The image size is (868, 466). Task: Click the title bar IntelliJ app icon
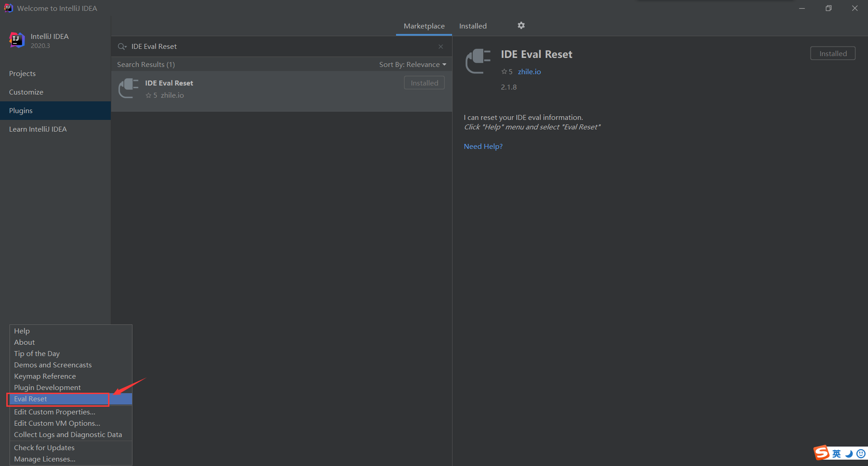pyautogui.click(x=8, y=8)
